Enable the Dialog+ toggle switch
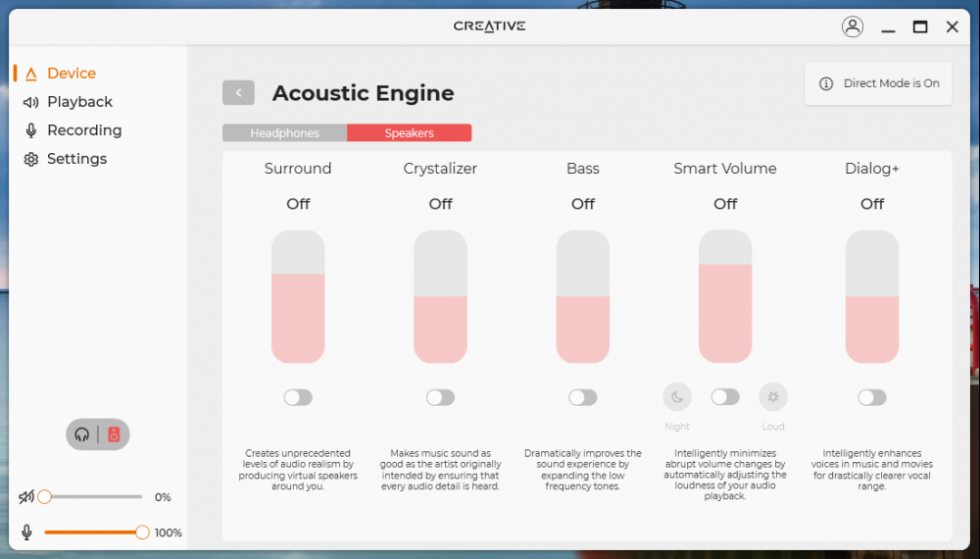The image size is (980, 559). pos(872,397)
